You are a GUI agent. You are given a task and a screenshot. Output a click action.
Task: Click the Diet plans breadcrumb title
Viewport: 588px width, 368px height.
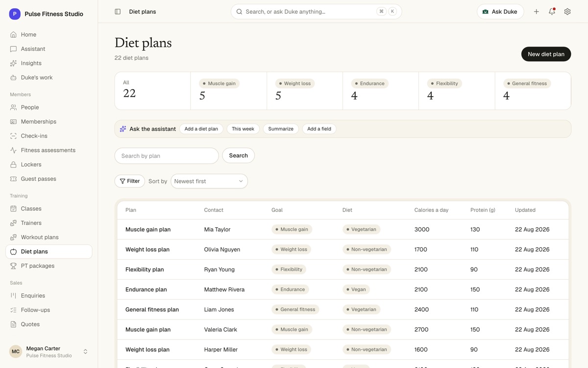[x=143, y=12]
